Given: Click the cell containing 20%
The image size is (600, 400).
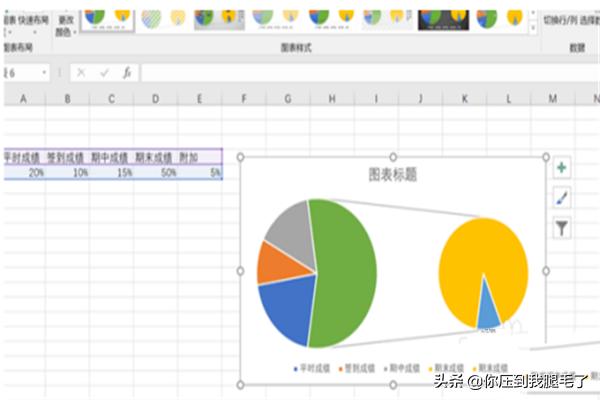Looking at the screenshot, I should coord(24,173).
